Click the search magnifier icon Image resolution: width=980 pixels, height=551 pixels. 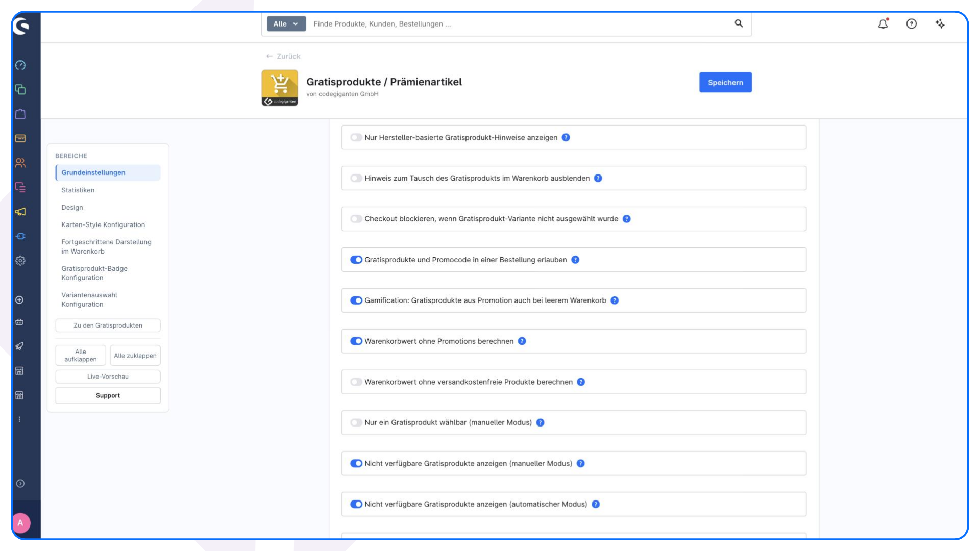click(739, 23)
